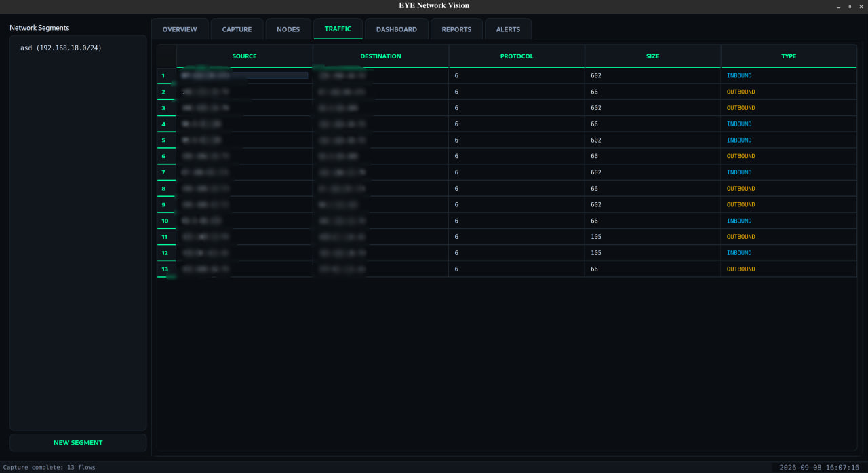Select row header number 10
The width and height of the screenshot is (868, 473).
pos(166,221)
